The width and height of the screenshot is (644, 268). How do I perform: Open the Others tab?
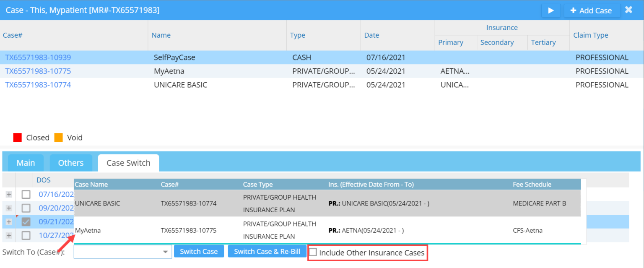click(71, 163)
